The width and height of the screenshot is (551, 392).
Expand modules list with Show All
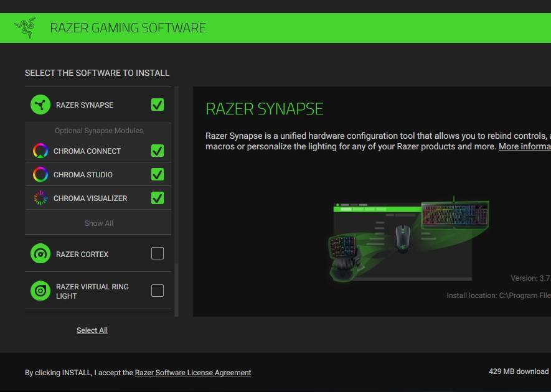coord(98,223)
